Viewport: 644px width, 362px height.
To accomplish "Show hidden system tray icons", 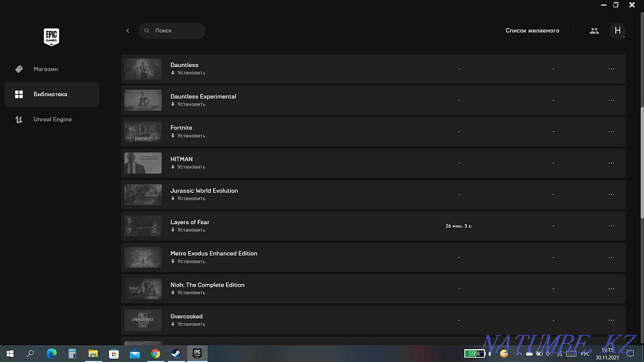I will [518, 354].
